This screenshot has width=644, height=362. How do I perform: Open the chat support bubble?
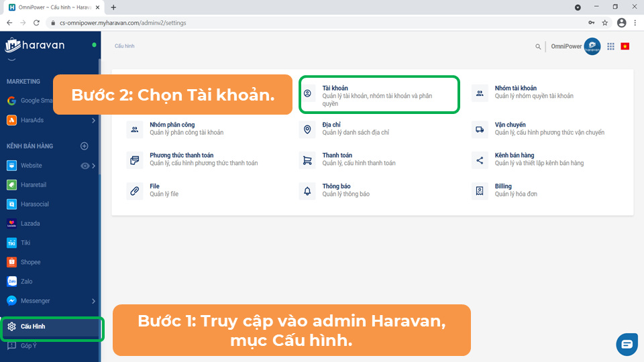[627, 344]
